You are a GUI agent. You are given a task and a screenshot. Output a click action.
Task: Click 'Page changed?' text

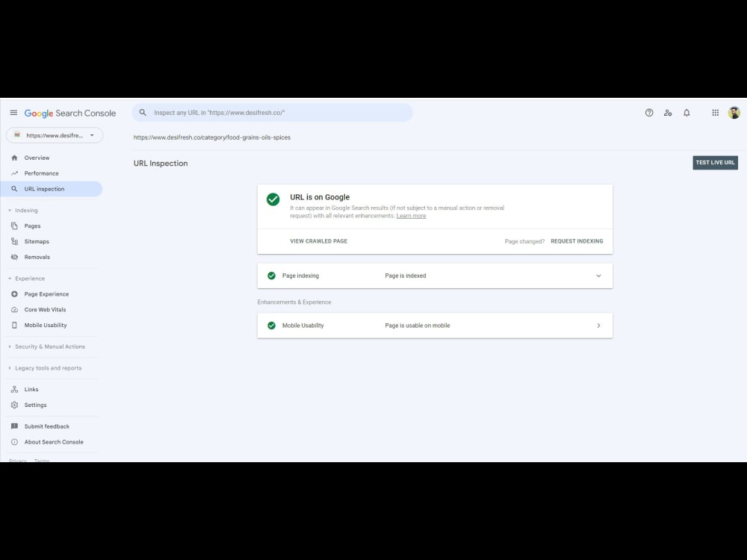pos(524,241)
